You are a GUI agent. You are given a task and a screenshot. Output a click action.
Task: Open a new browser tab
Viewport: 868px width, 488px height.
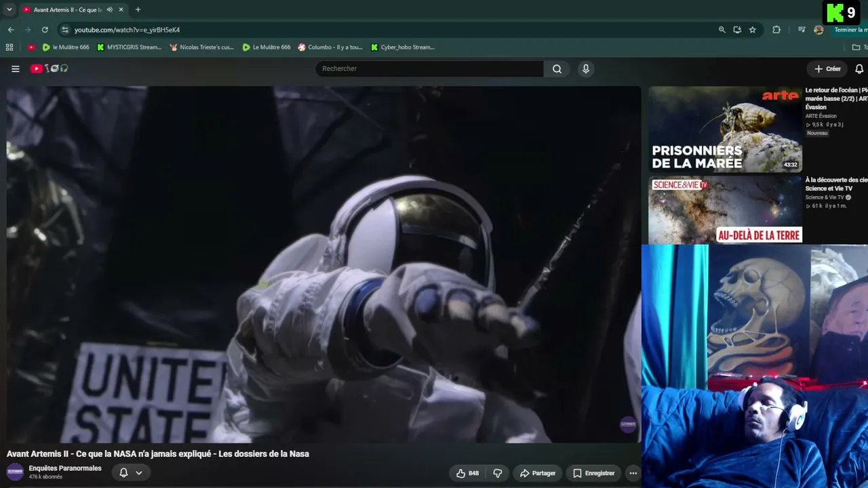[x=138, y=9]
